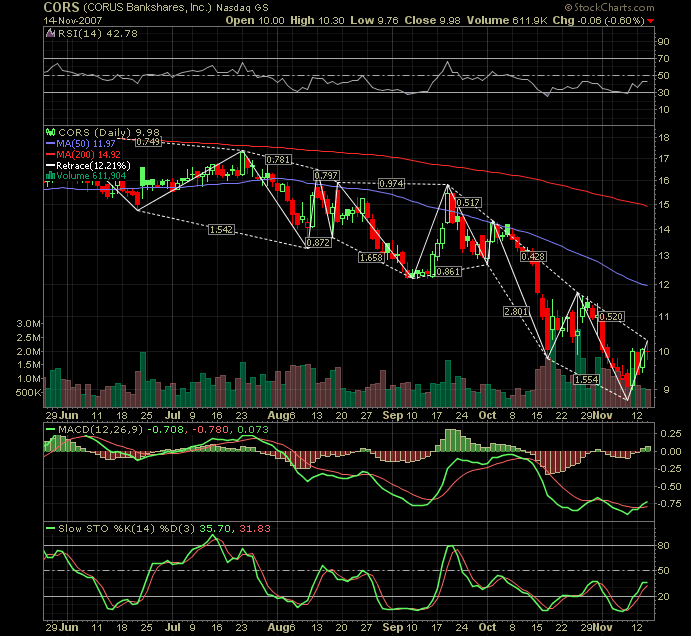Click the MACD histogram value 0.073
The height and width of the screenshot is (636, 691).
(x=253, y=430)
